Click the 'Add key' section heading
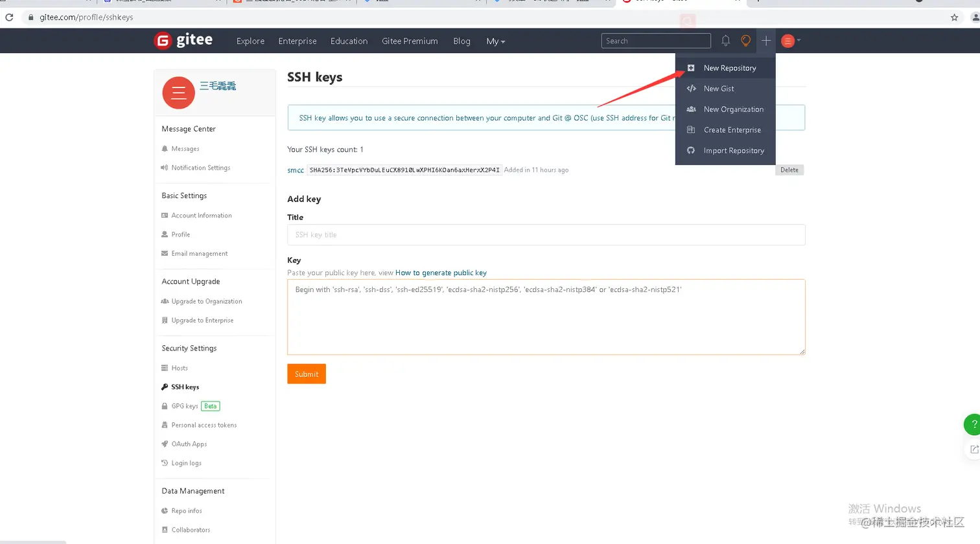The width and height of the screenshot is (980, 544). coord(304,199)
